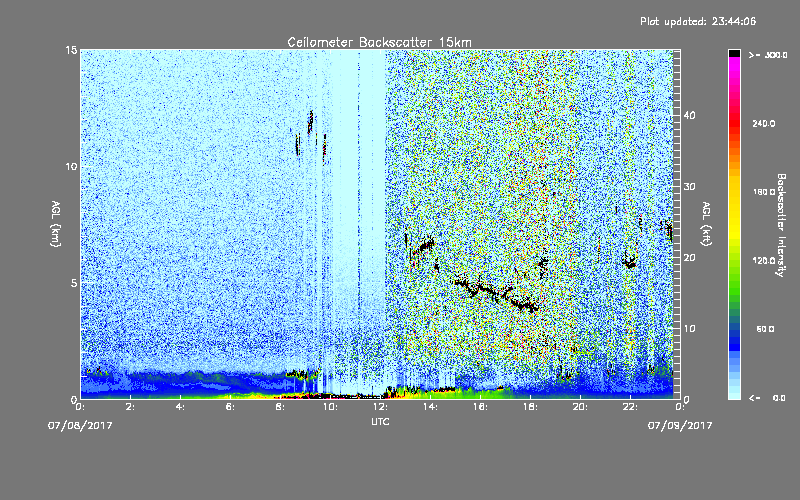800x500 pixels.
Task: Click the '<= 0.0' colorbar label
Action: point(768,398)
